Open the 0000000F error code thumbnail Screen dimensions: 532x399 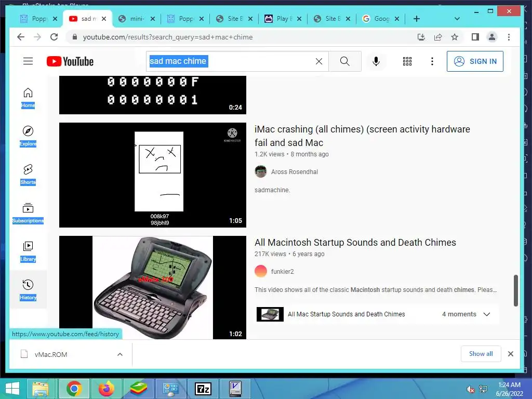tap(153, 95)
